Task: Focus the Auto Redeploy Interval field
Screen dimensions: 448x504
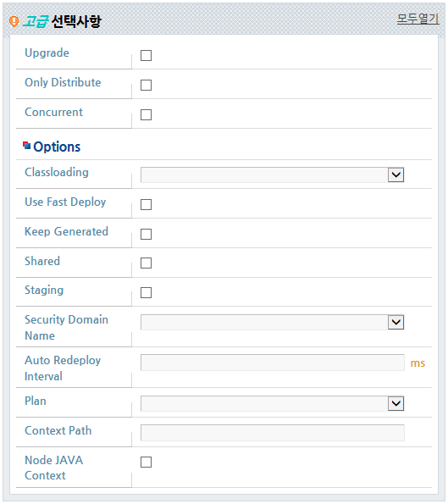Action: tap(273, 363)
